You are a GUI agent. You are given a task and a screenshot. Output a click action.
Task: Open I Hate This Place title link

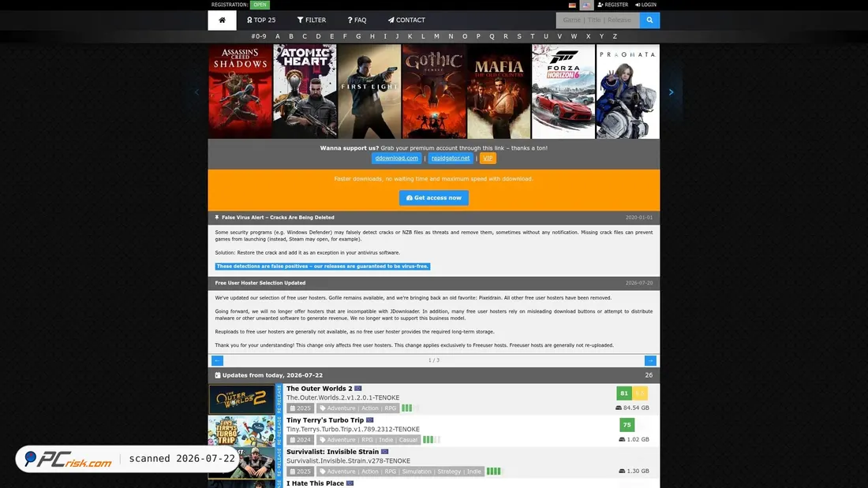(315, 483)
